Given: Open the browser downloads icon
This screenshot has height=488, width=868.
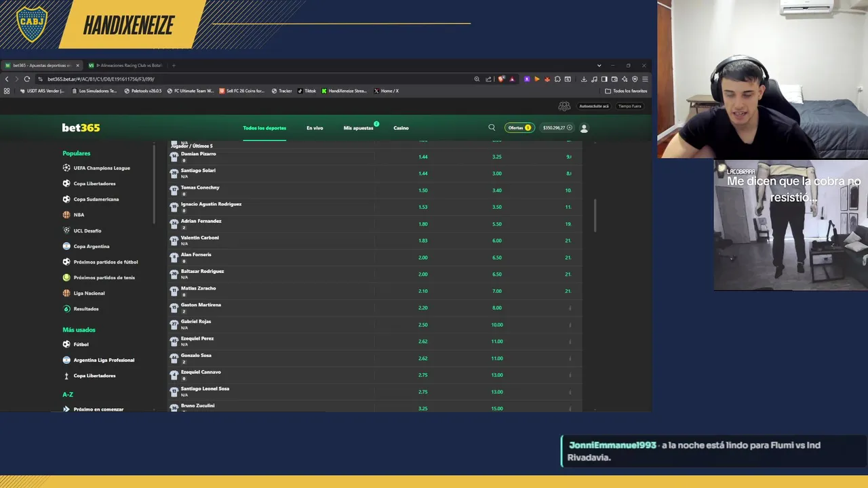Looking at the screenshot, I should (583, 79).
